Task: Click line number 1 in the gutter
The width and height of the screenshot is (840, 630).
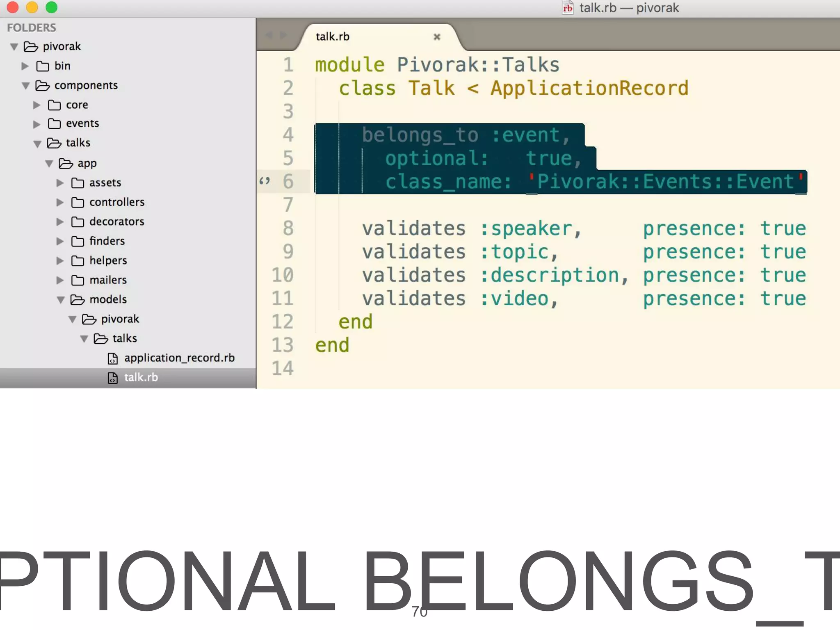Action: tap(288, 65)
